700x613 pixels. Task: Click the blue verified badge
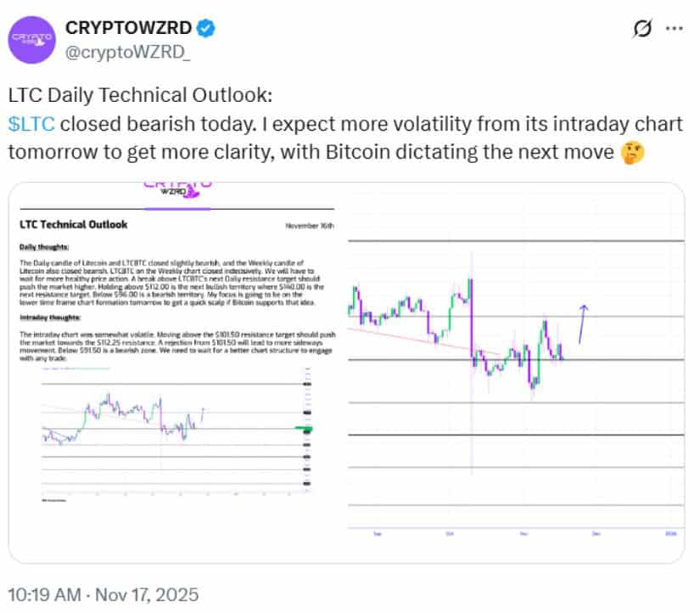coord(206,28)
